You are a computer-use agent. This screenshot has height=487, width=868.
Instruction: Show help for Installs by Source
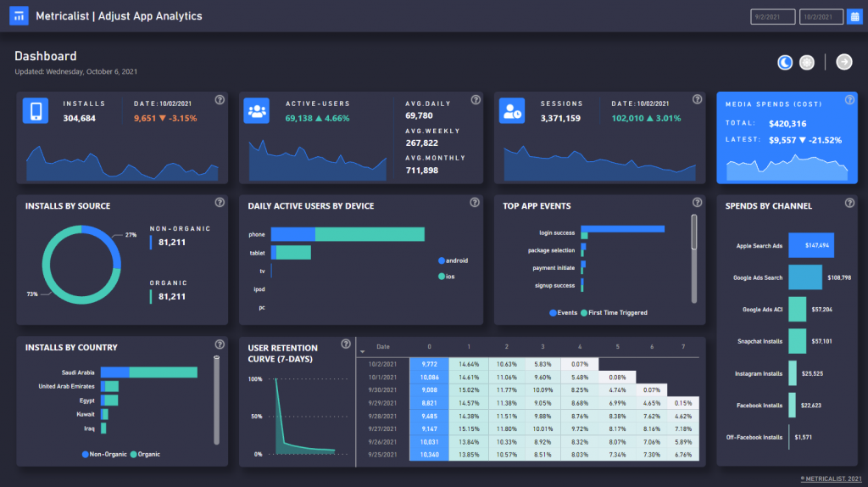[x=220, y=203]
